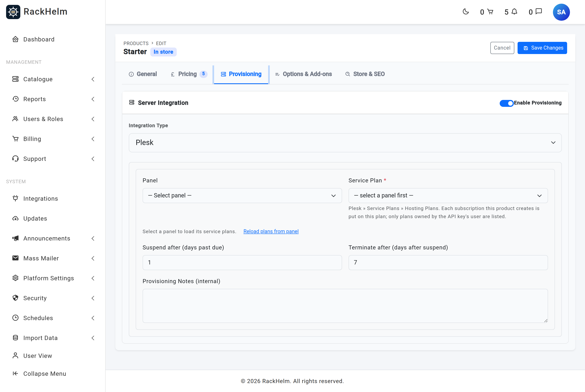The height and width of the screenshot is (392, 585).
Task: Expand the Platform Settings chevron
Action: tap(93, 278)
